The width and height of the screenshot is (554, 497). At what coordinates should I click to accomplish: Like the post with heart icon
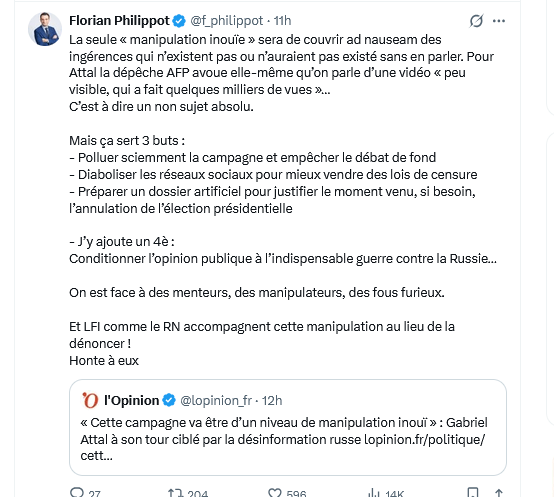(275, 492)
